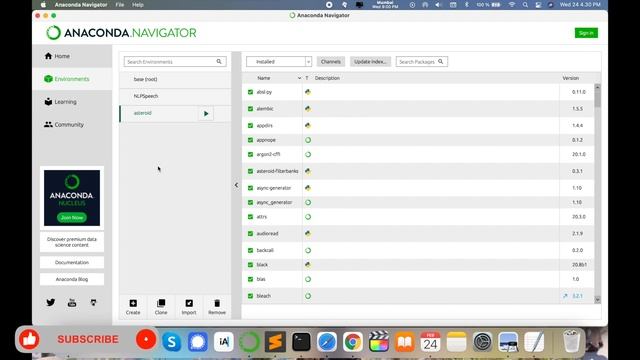Switch to the Environments section
Image resolution: width=640 pixels, height=360 pixels.
[67, 79]
